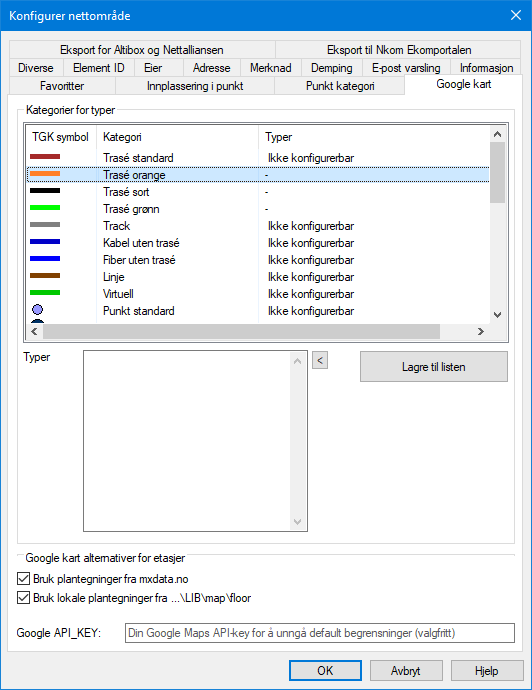Click the Google API_KEY input field
This screenshot has height=690, width=532.
click(320, 633)
